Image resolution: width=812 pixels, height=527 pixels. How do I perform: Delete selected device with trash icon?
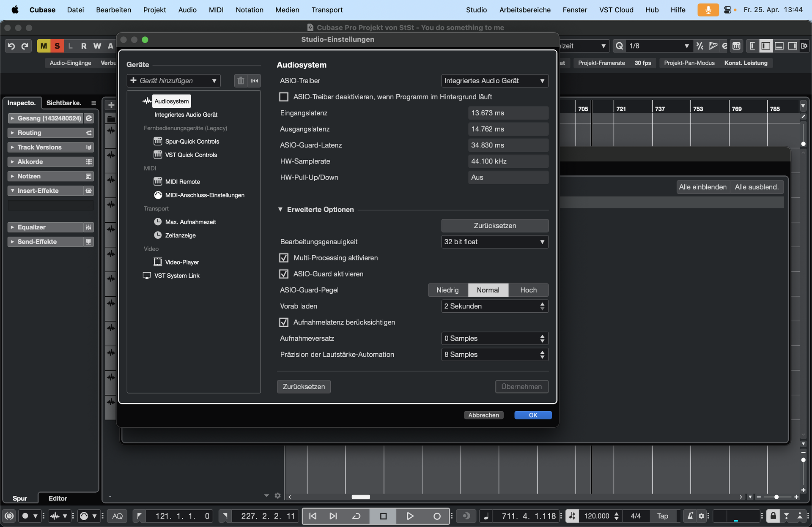(241, 81)
